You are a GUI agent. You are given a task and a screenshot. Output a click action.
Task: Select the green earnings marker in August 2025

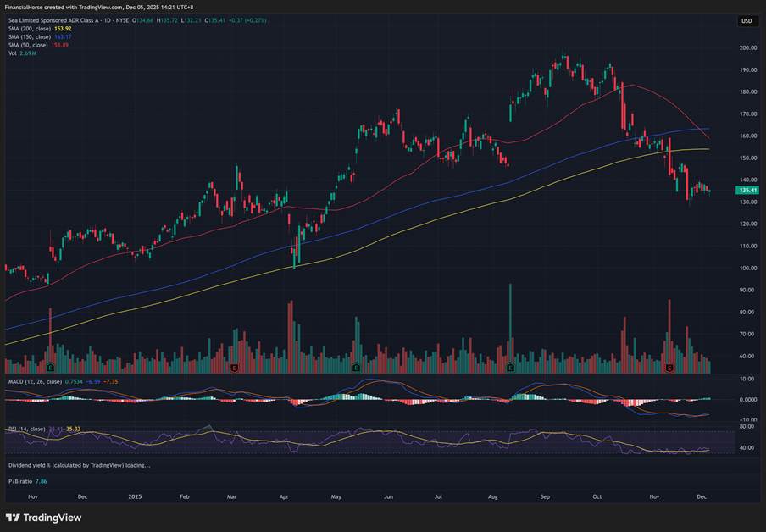pos(510,369)
